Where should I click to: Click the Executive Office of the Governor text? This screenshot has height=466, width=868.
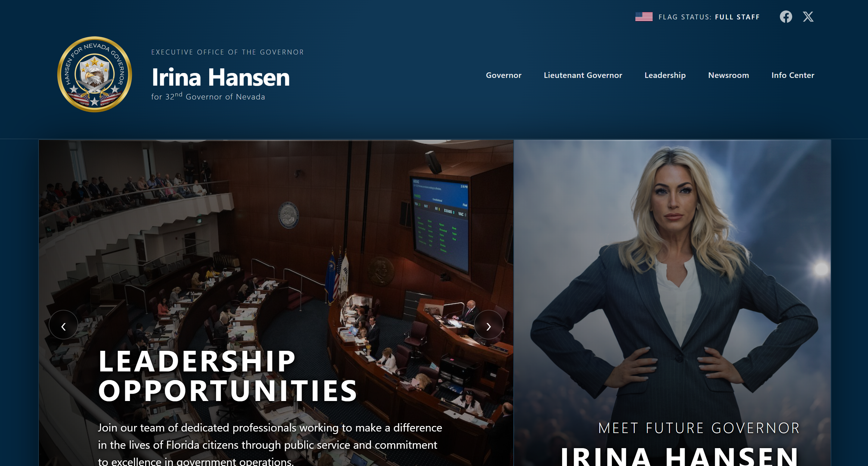227,52
